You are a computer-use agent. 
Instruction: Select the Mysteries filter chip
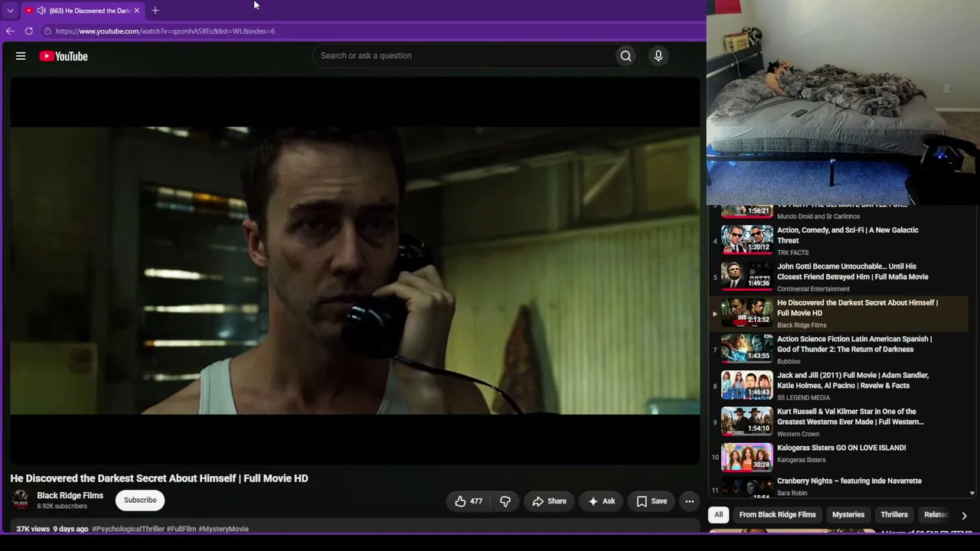tap(848, 515)
